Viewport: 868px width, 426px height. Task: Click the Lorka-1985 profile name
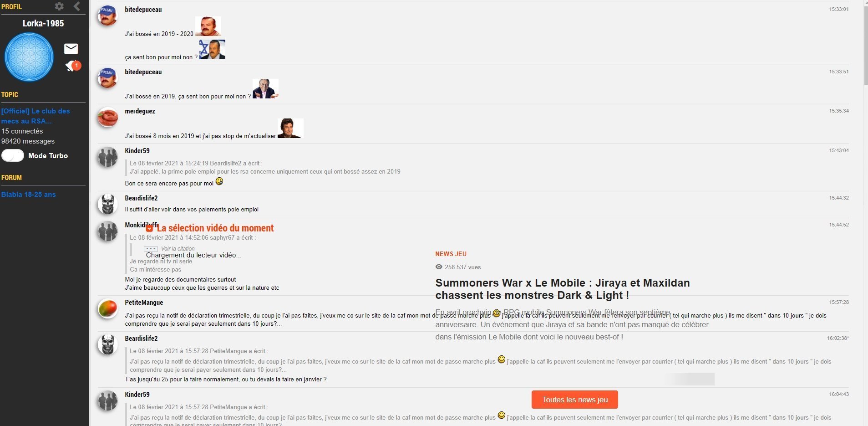pyautogui.click(x=43, y=23)
